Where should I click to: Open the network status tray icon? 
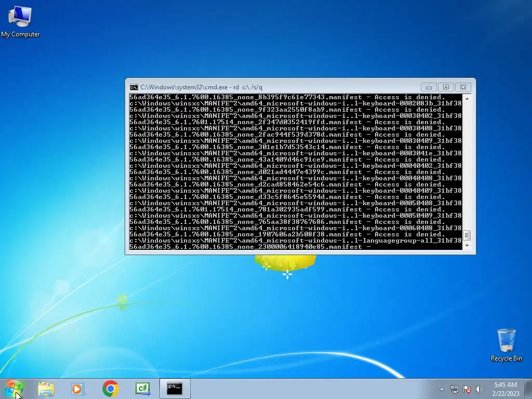pyautogui.click(x=454, y=389)
